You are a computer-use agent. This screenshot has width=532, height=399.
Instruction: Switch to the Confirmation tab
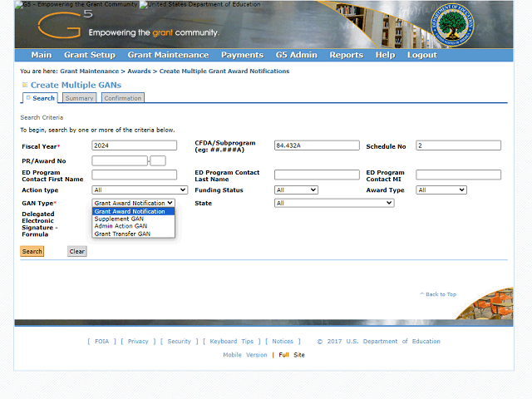click(123, 98)
